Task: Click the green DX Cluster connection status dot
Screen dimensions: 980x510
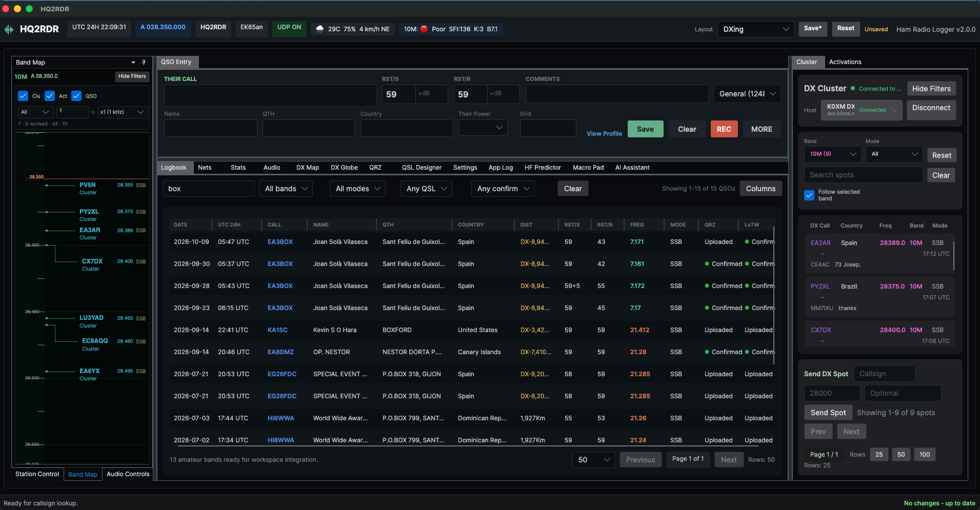Action: tap(853, 89)
